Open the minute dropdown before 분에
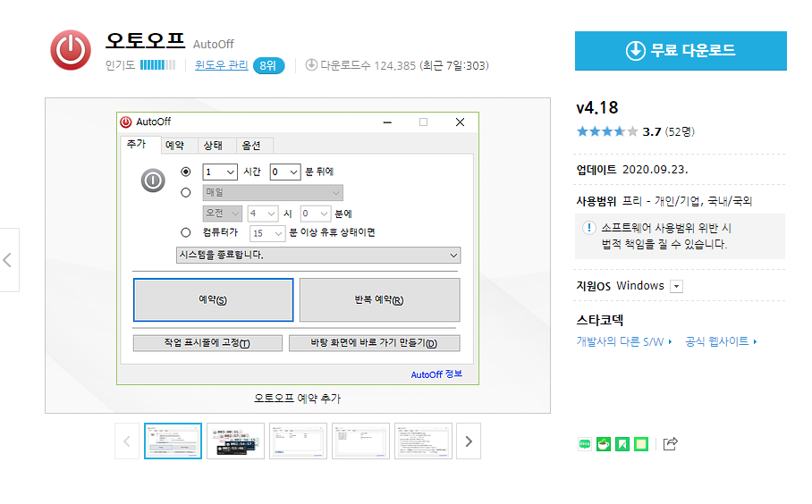This screenshot has width=812, height=504. (x=316, y=214)
